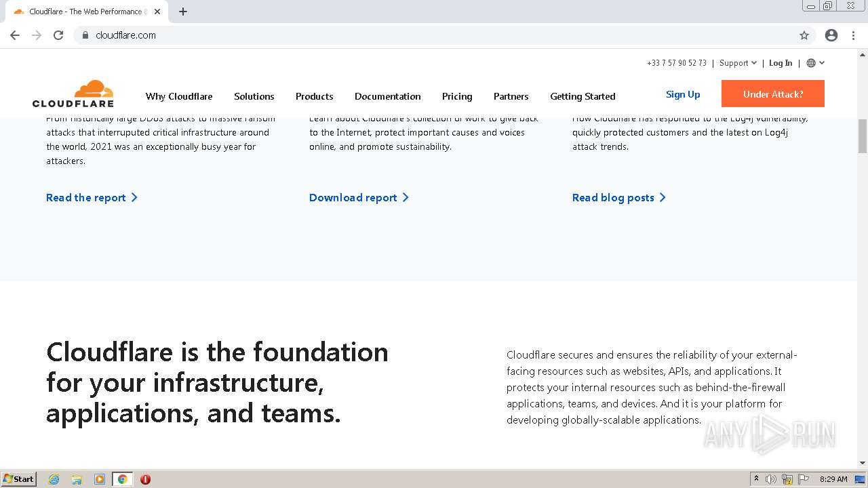This screenshot has height=488, width=868.
Task: Open the Products menu
Action: (315, 96)
